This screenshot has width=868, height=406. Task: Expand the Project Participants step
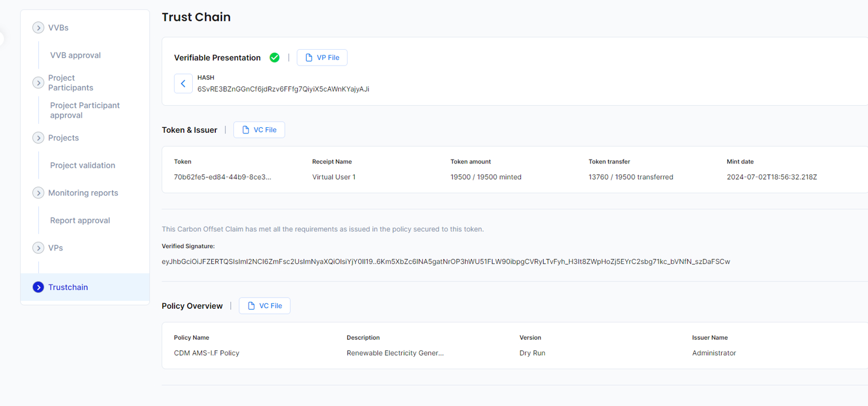[38, 83]
